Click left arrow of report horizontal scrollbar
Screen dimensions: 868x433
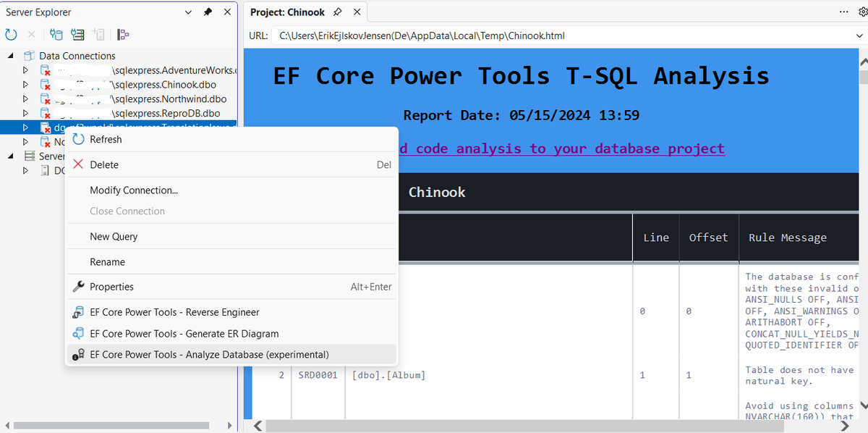click(x=258, y=426)
